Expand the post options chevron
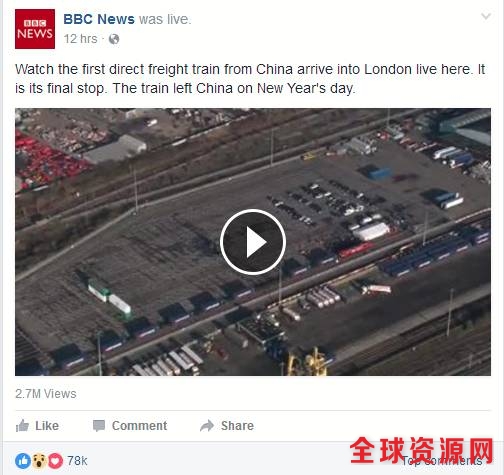 486,16
